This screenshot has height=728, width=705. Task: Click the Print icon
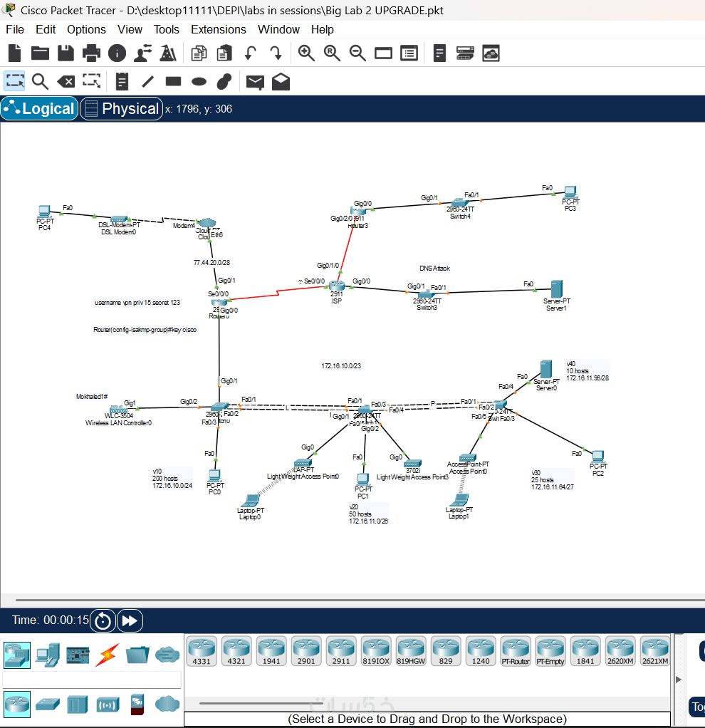(91, 53)
